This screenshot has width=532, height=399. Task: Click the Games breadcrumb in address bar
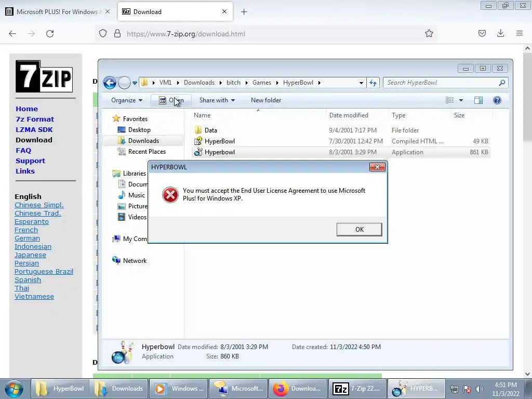pyautogui.click(x=262, y=83)
